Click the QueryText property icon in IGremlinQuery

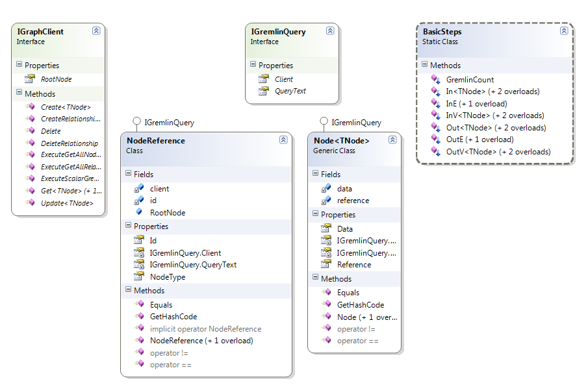(x=263, y=91)
